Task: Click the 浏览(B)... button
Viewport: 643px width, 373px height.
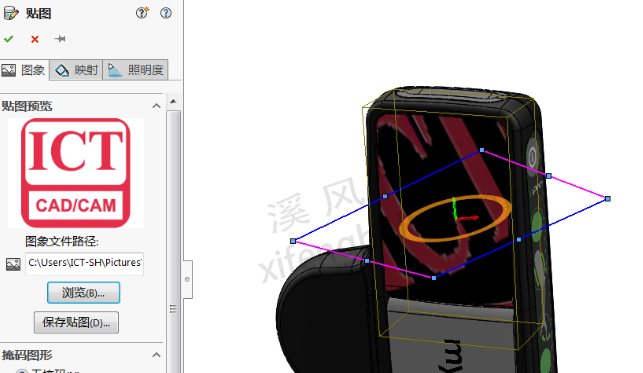Action: pos(84,293)
